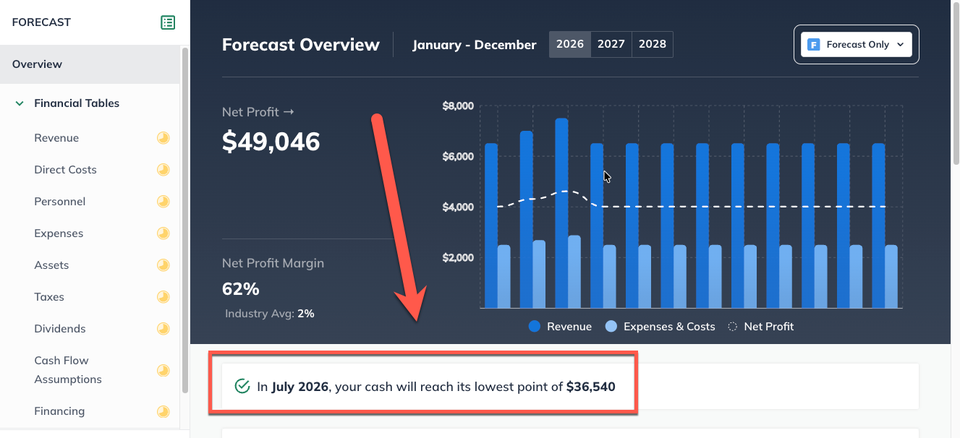Click the $49,046 net profit value
This screenshot has height=438, width=960.
pyautogui.click(x=271, y=142)
